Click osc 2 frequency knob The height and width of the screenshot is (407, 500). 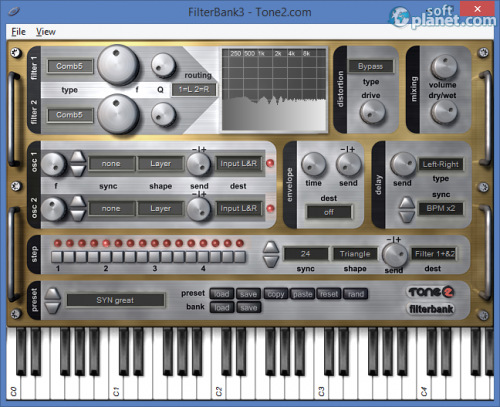click(53, 209)
